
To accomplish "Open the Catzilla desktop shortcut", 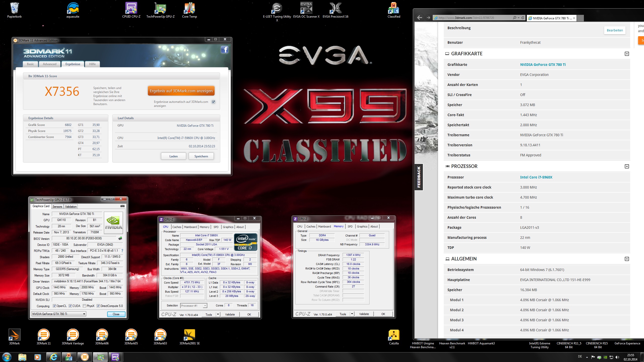I will pos(394,337).
